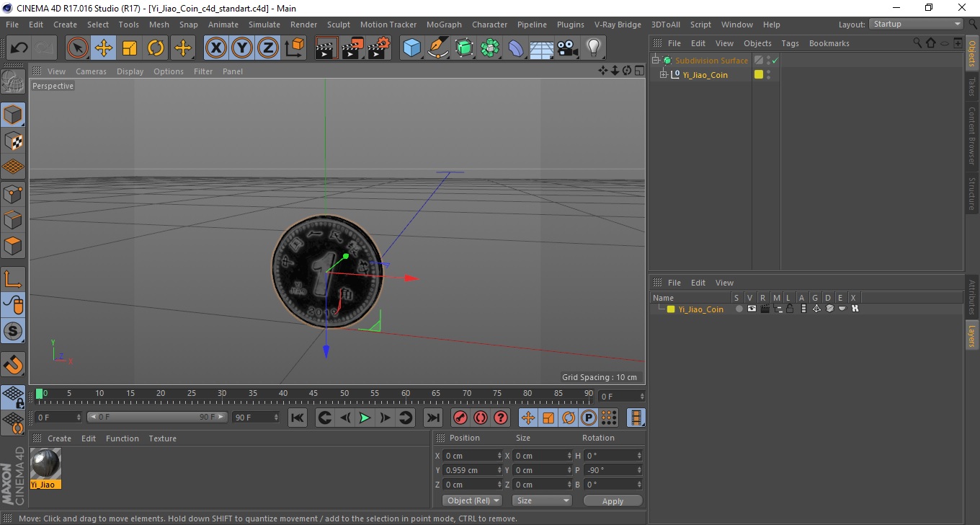This screenshot has height=525, width=980.
Task: Add a Light object
Action: click(x=593, y=48)
